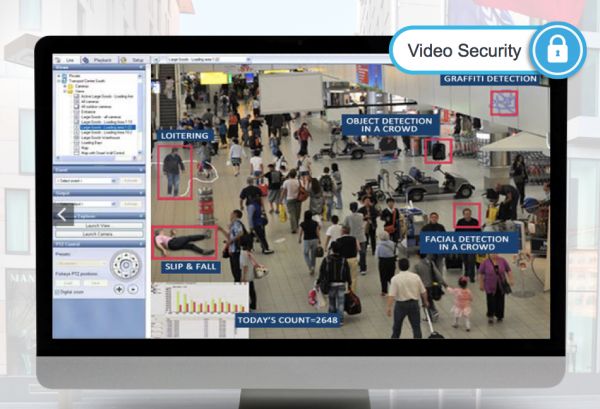
Task: Select the highlighted Large Goods Loading area view
Action: pos(104,127)
